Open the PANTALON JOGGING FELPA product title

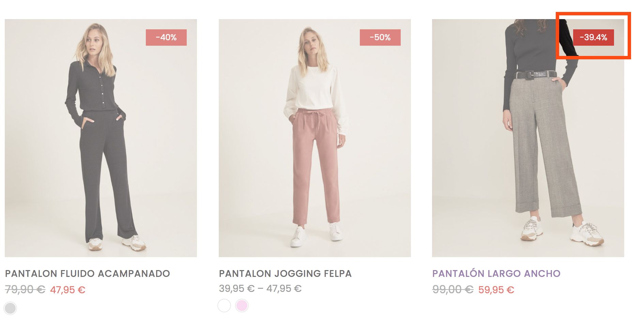click(x=285, y=273)
